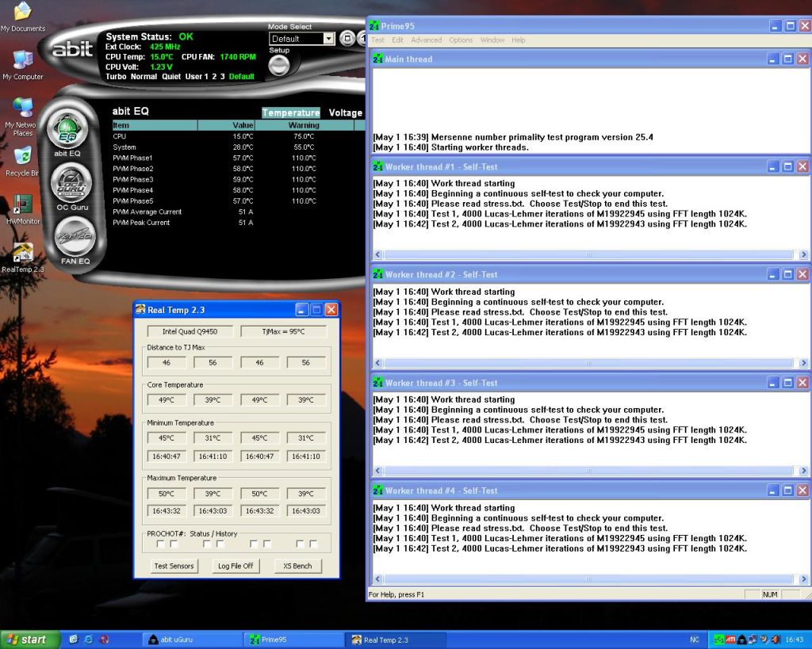812x649 pixels.
Task: Maximize the Worker thread #4 window
Action: [x=787, y=490]
